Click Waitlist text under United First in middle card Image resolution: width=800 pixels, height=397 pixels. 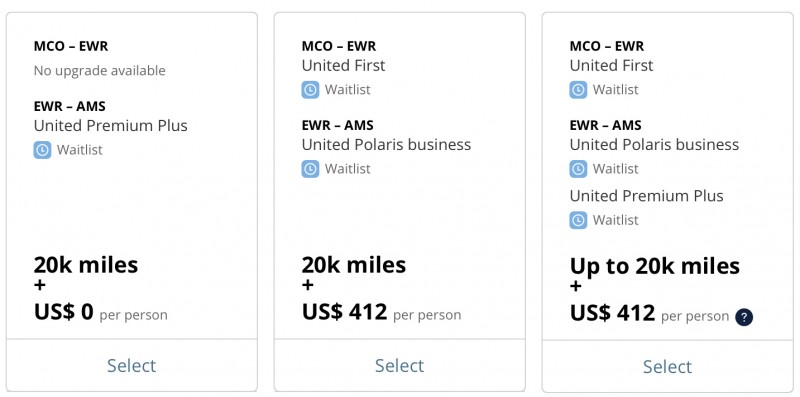click(x=347, y=90)
